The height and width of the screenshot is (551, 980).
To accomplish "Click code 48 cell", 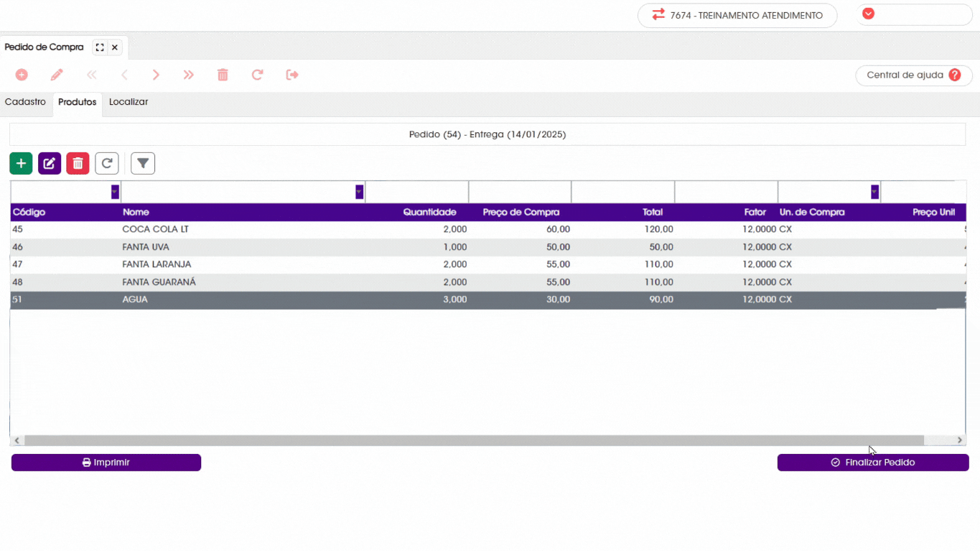I will [x=65, y=282].
